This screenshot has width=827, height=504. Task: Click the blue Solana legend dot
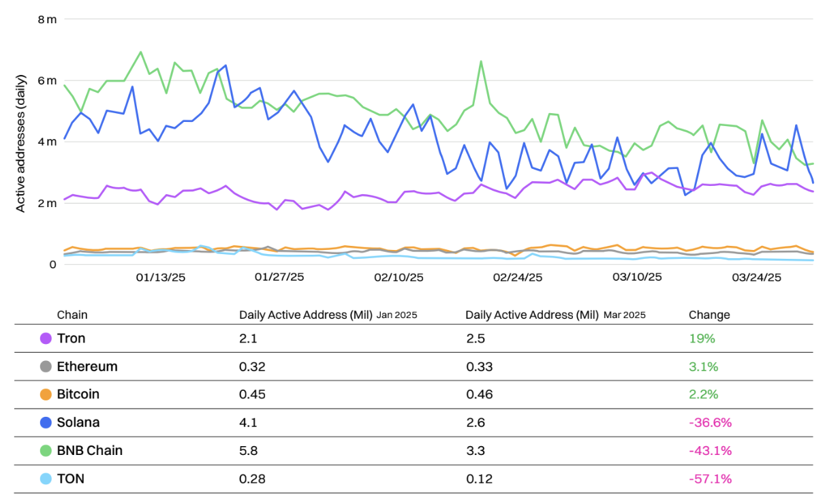tap(46, 422)
